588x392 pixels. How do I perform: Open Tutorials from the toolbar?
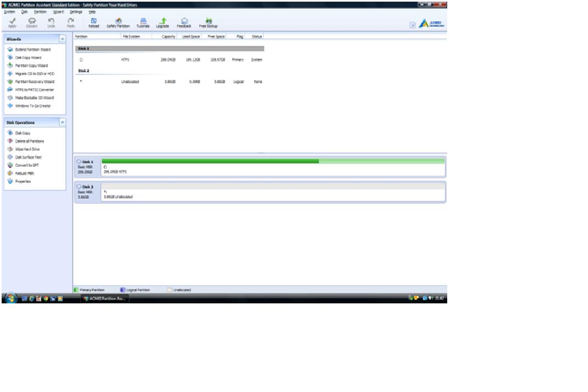click(x=143, y=23)
